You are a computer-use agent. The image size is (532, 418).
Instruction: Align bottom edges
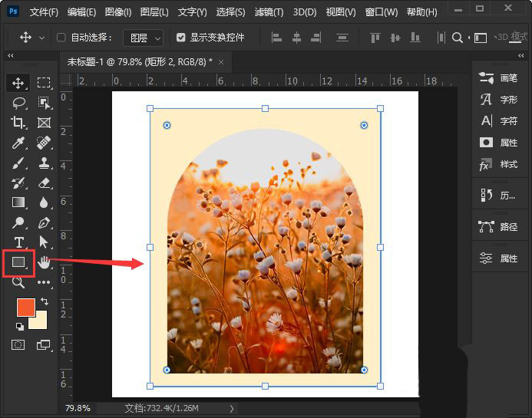click(x=415, y=38)
